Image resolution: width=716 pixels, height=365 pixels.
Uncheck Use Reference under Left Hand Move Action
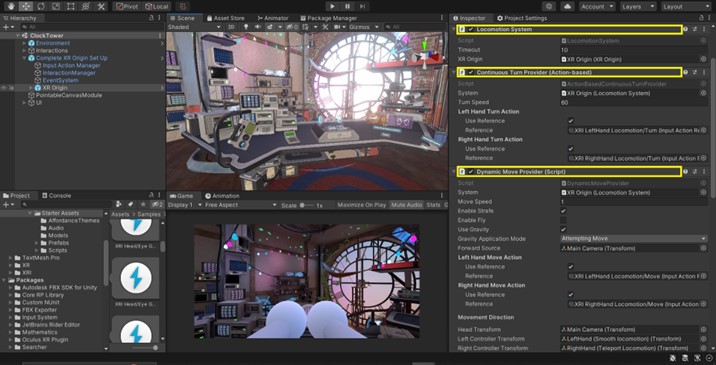click(x=571, y=266)
